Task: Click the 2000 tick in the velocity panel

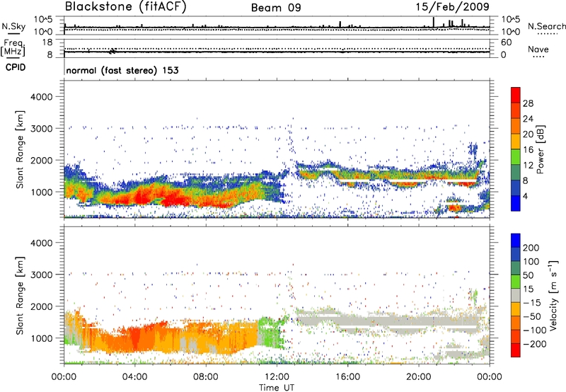Action: pyautogui.click(x=41, y=306)
